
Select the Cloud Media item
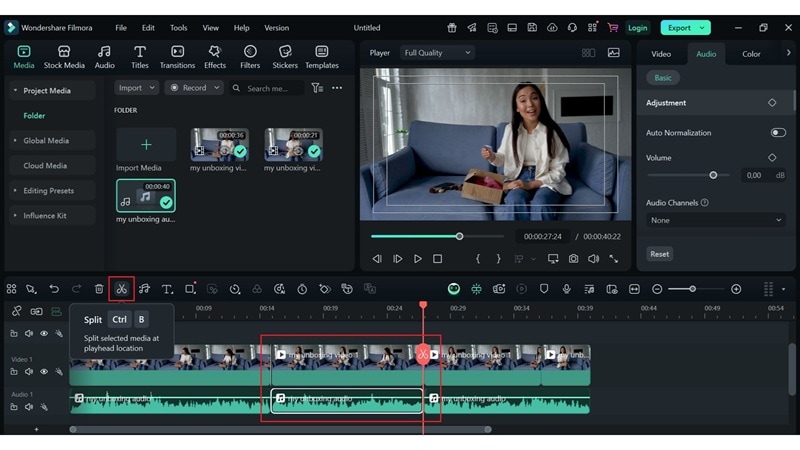52,165
